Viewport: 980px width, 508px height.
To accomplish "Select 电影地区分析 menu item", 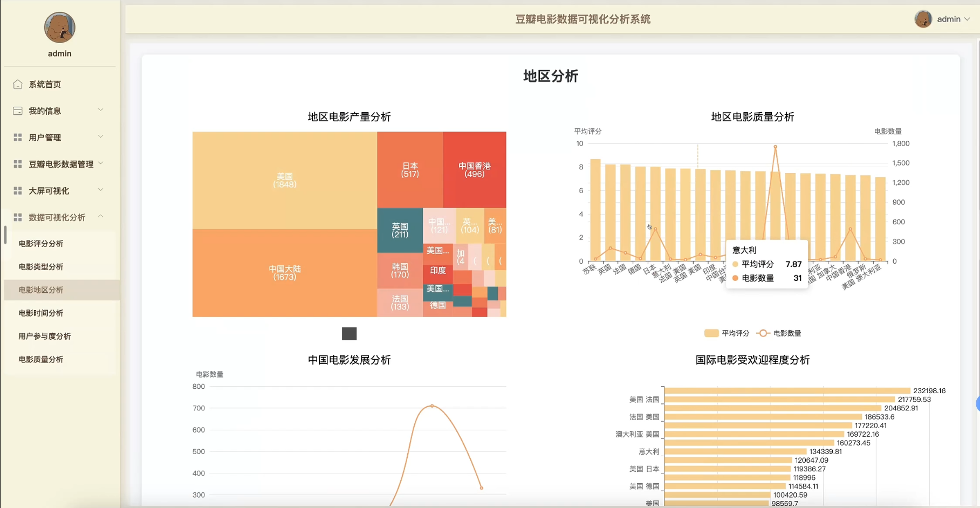I will (x=61, y=290).
